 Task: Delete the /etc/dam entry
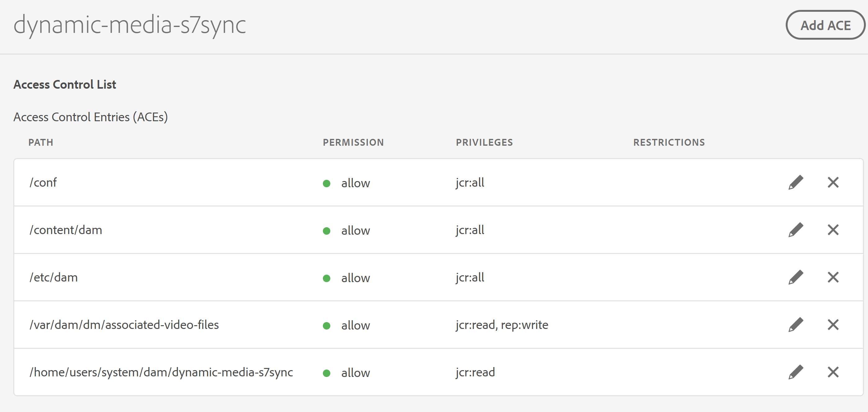[x=833, y=277]
